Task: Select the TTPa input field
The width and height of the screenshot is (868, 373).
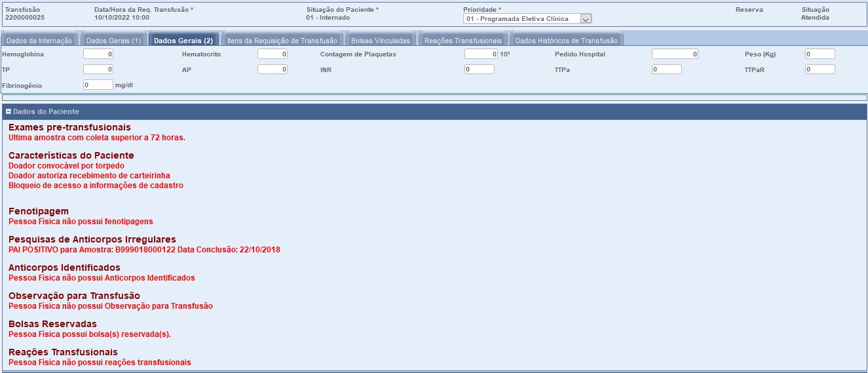Action: coord(666,69)
